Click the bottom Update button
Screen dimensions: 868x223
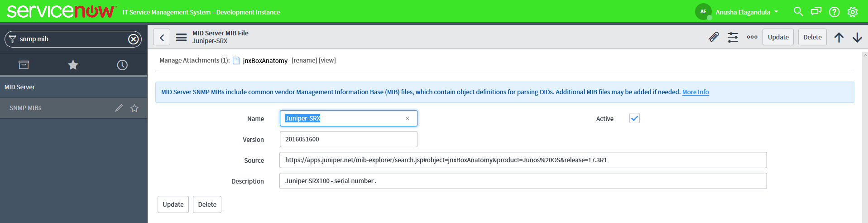173,204
